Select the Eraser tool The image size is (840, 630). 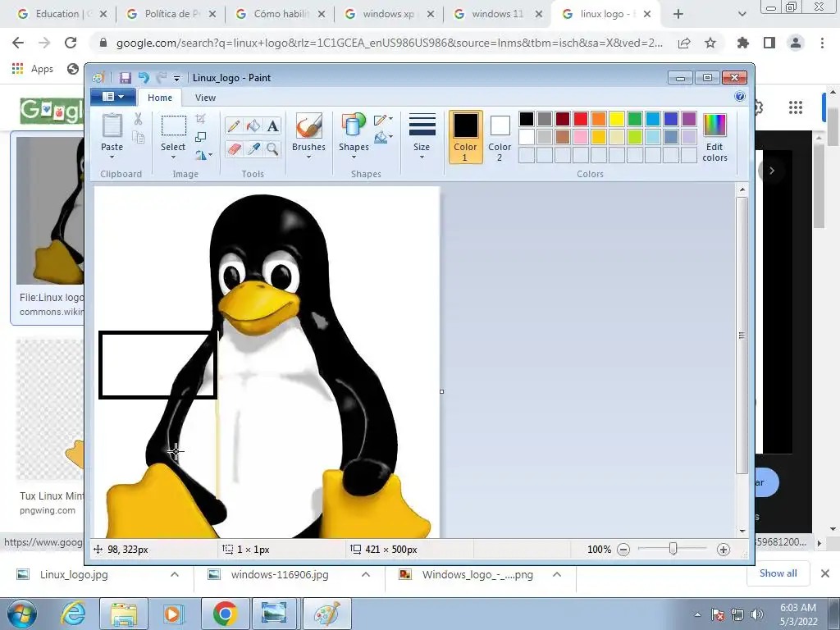tap(234, 148)
